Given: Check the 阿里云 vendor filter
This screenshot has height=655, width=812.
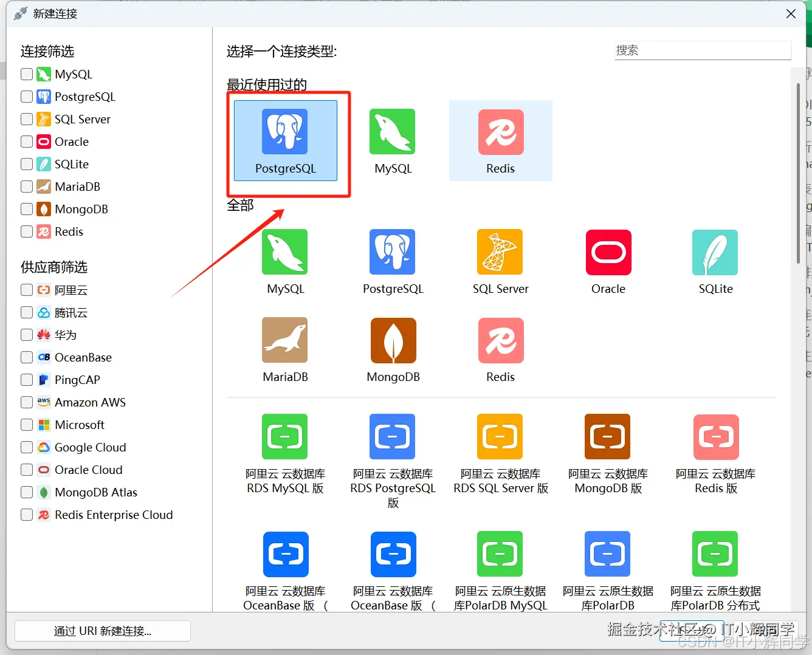Looking at the screenshot, I should [x=26, y=290].
